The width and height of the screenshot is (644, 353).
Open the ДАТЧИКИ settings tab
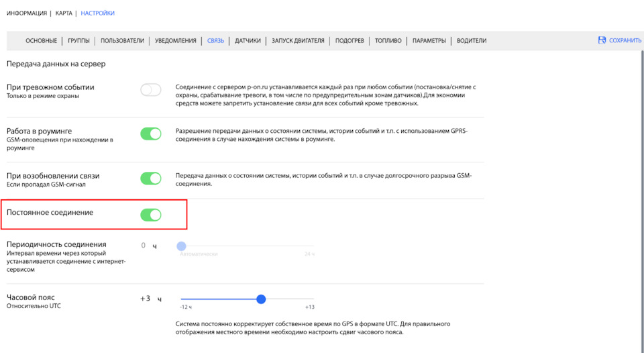pos(248,41)
